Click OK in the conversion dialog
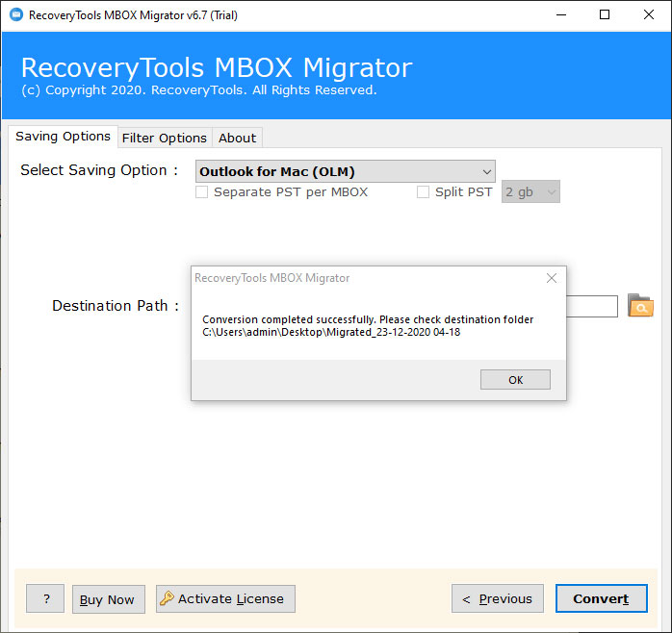 point(515,380)
